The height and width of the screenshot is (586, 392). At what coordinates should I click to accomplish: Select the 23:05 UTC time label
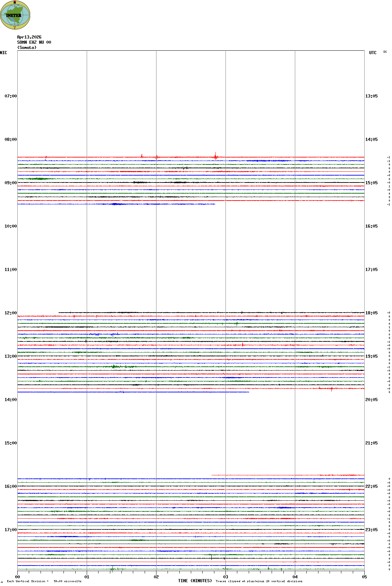coord(371,530)
